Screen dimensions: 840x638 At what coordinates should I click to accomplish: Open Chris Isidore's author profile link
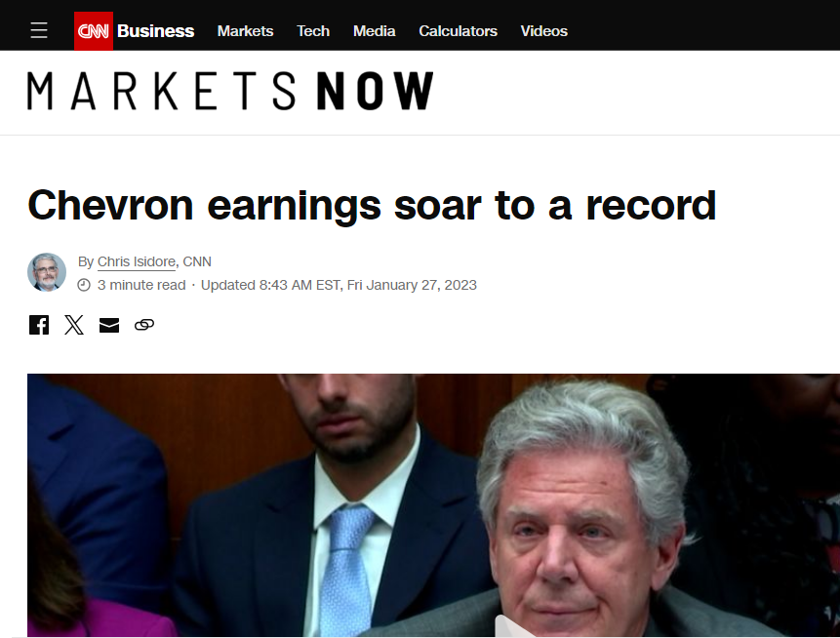point(136,262)
